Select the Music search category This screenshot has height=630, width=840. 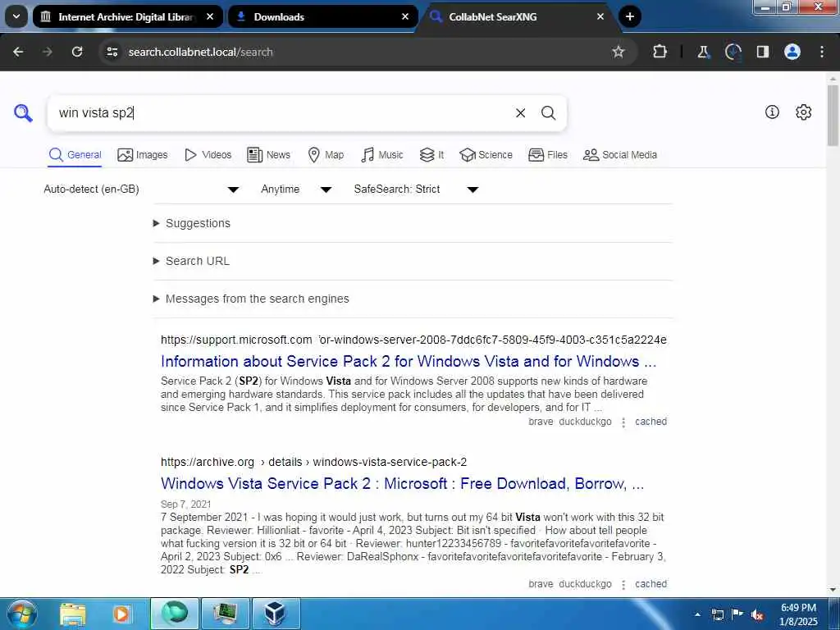pyautogui.click(x=382, y=155)
